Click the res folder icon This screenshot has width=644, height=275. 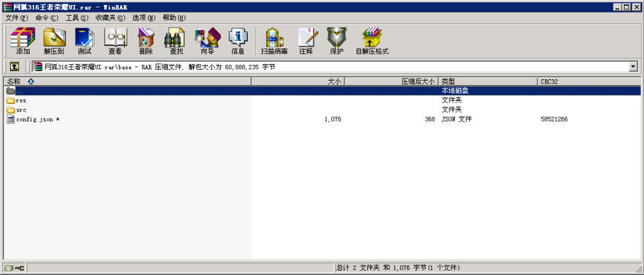click(x=11, y=100)
